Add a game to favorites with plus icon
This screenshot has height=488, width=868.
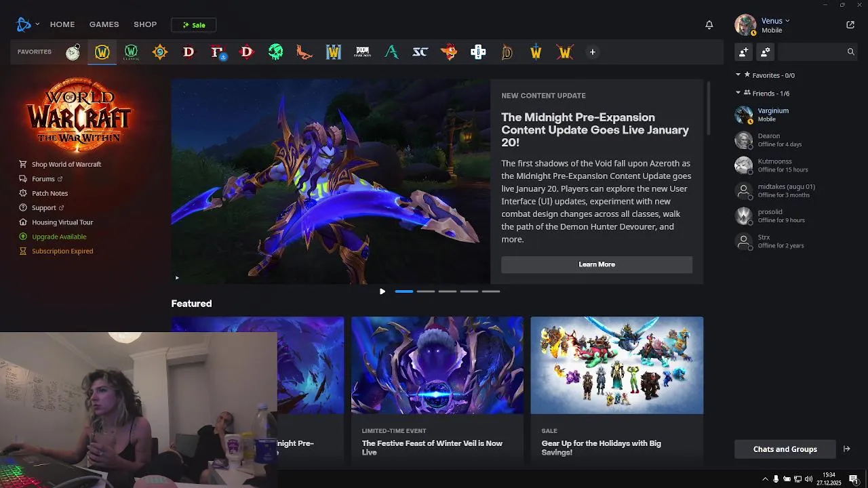(593, 52)
